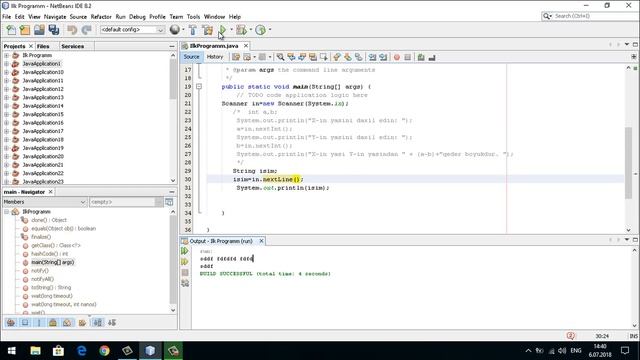The width and height of the screenshot is (640, 360).
Task: Click the Last Edit icon in editor toolbar
Action: [x=236, y=57]
